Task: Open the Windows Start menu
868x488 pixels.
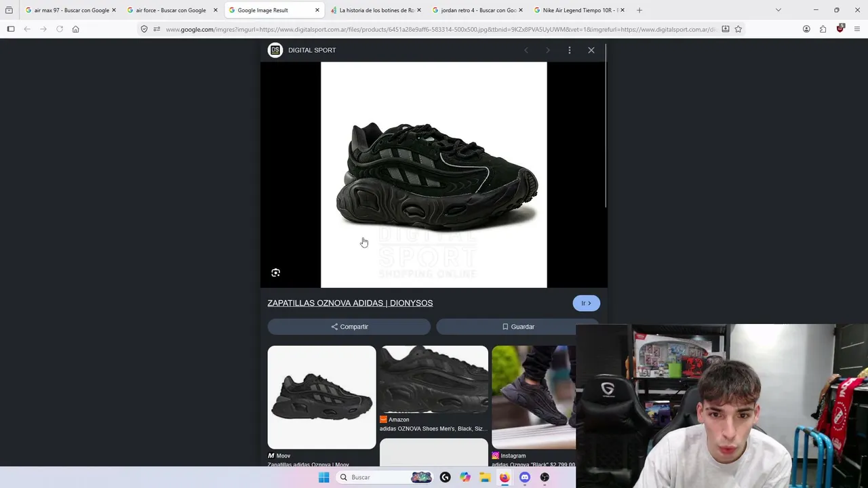Action: (x=324, y=477)
